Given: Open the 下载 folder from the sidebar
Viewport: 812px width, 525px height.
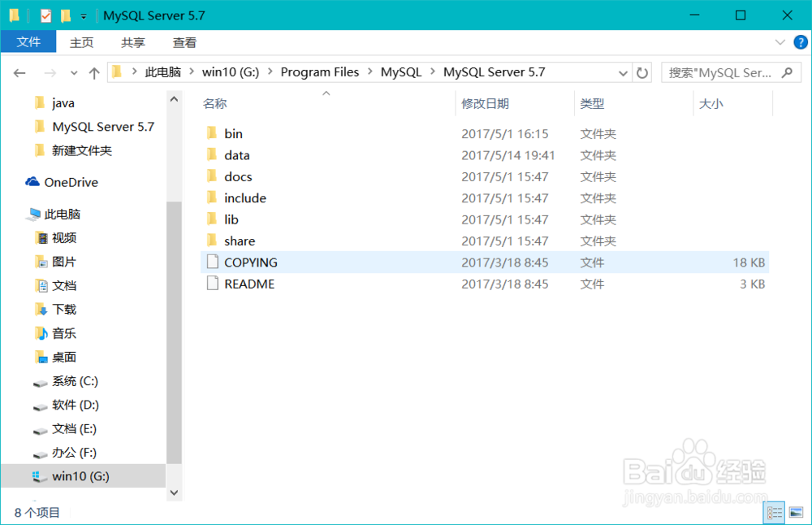Looking at the screenshot, I should (x=63, y=309).
